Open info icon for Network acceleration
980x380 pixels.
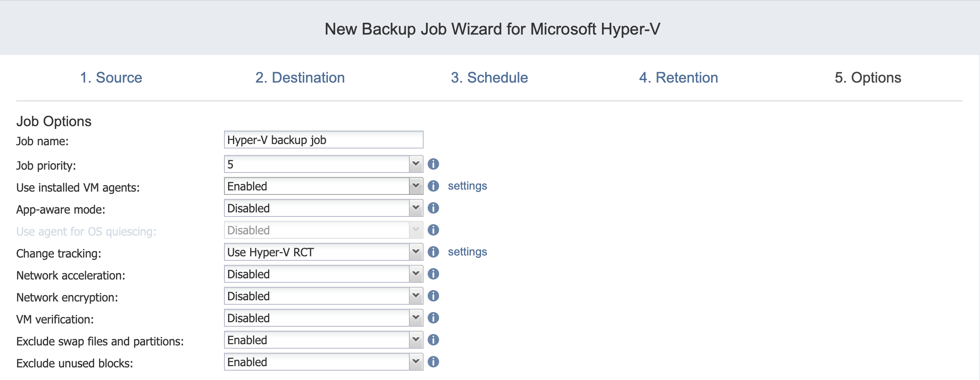433,274
